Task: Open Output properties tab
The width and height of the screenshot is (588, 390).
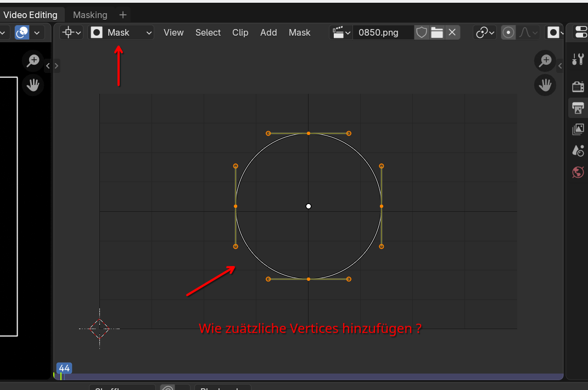Action: pyautogui.click(x=578, y=108)
